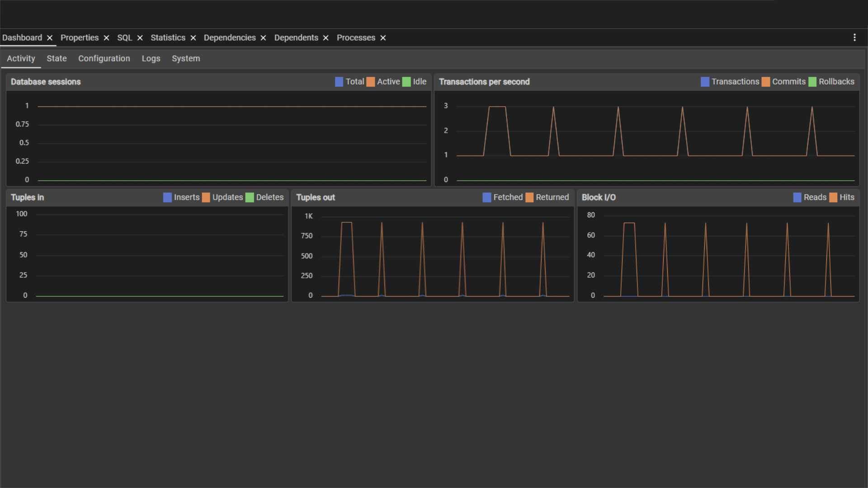Viewport: 868px width, 488px height.
Task: Click the Transactions per second chart title
Action: click(484, 82)
